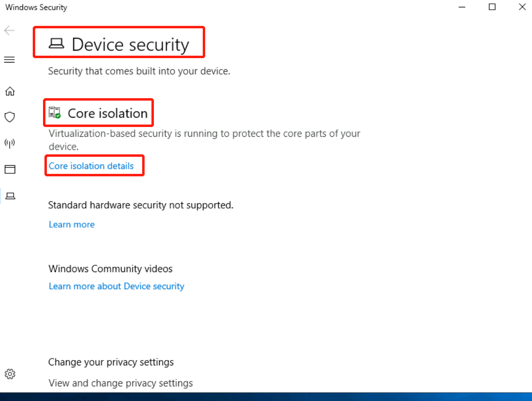This screenshot has height=401, width=532.
Task: Click the Change your privacy settings heading
Action: (111, 362)
